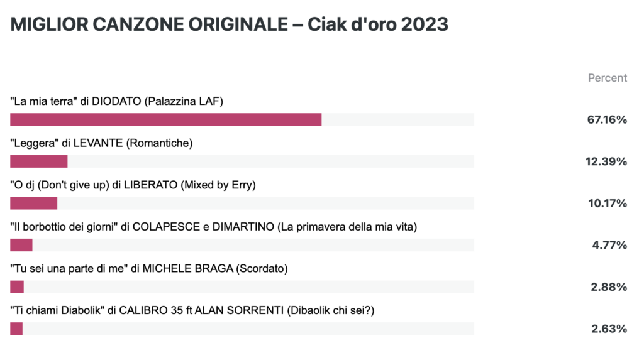The height and width of the screenshot is (348, 644).
Task: Select the "Ti chiami Diabolik" label
Action: click(192, 311)
